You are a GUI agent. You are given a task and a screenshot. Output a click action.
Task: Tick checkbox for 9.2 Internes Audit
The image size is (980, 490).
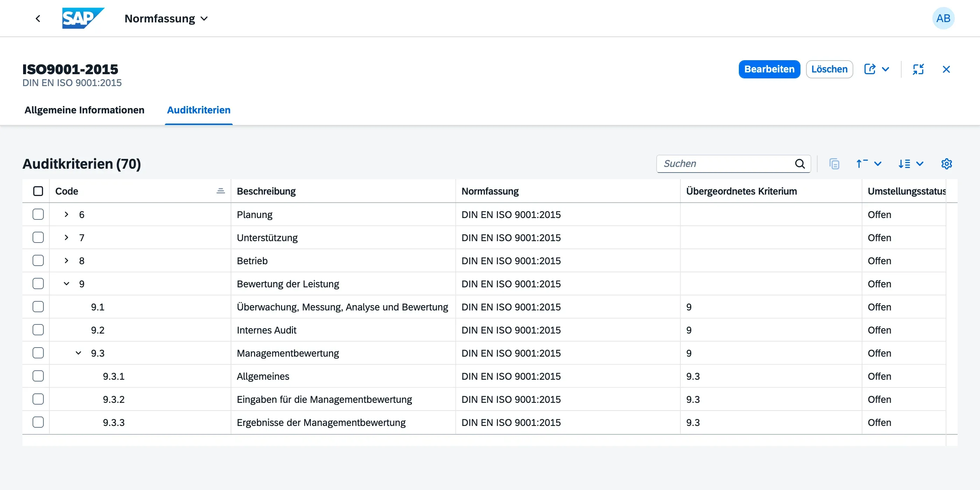point(38,330)
